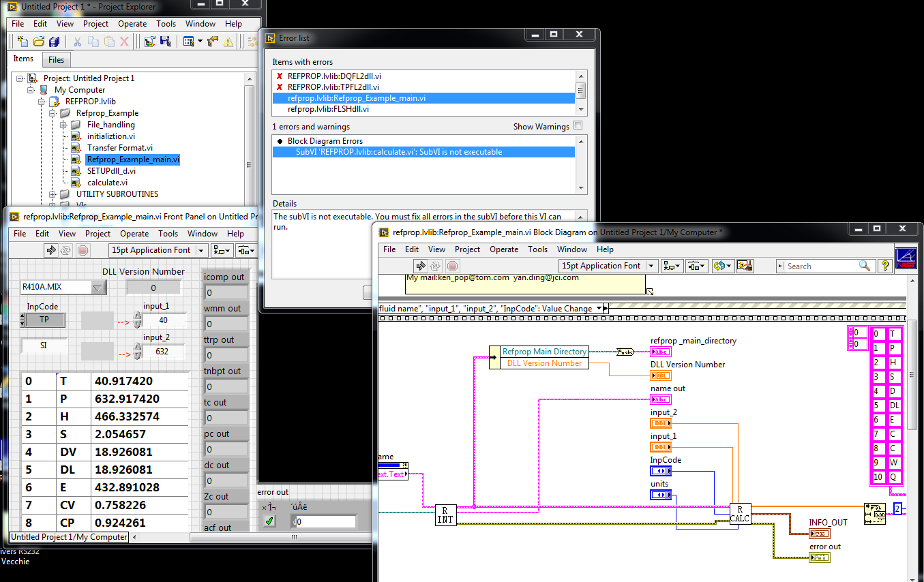Viewport: 924px width, 582px height.
Task: Create new item in Project Explorer toolbar
Action: point(23,42)
